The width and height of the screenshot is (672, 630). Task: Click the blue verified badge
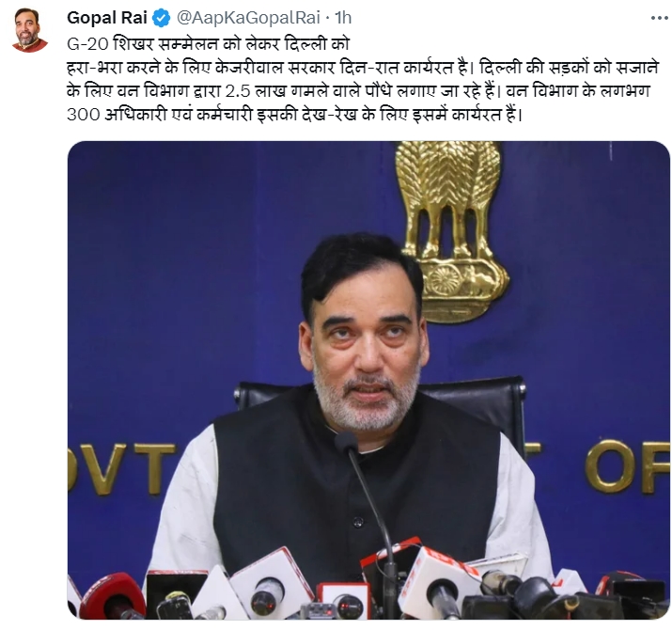(162, 18)
